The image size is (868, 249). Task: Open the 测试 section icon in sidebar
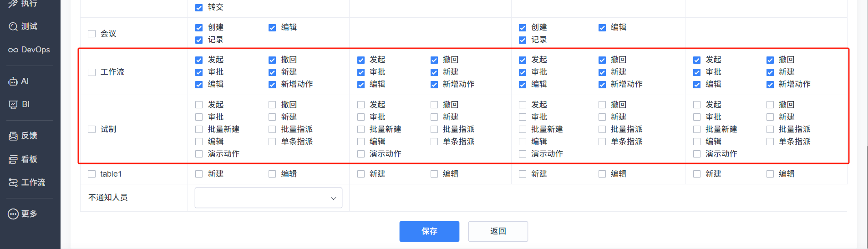point(13,26)
